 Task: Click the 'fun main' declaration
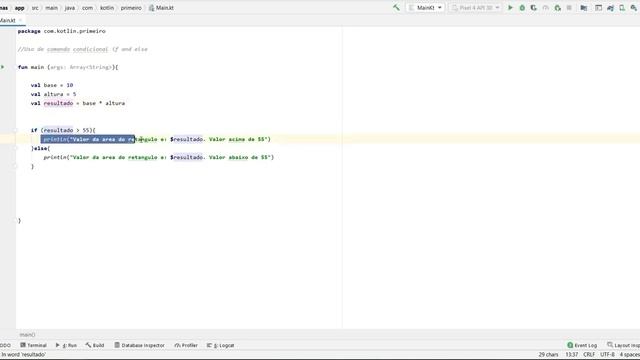68,67
